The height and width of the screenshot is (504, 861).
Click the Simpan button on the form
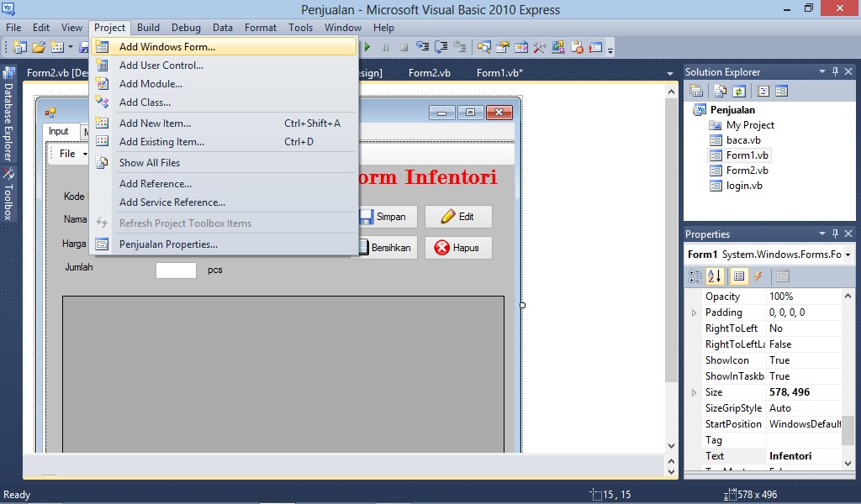pos(388,217)
